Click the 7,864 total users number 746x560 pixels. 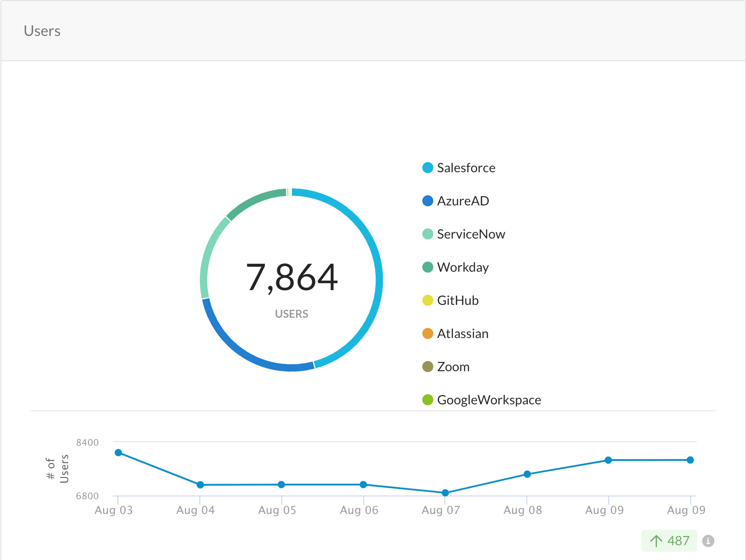292,278
